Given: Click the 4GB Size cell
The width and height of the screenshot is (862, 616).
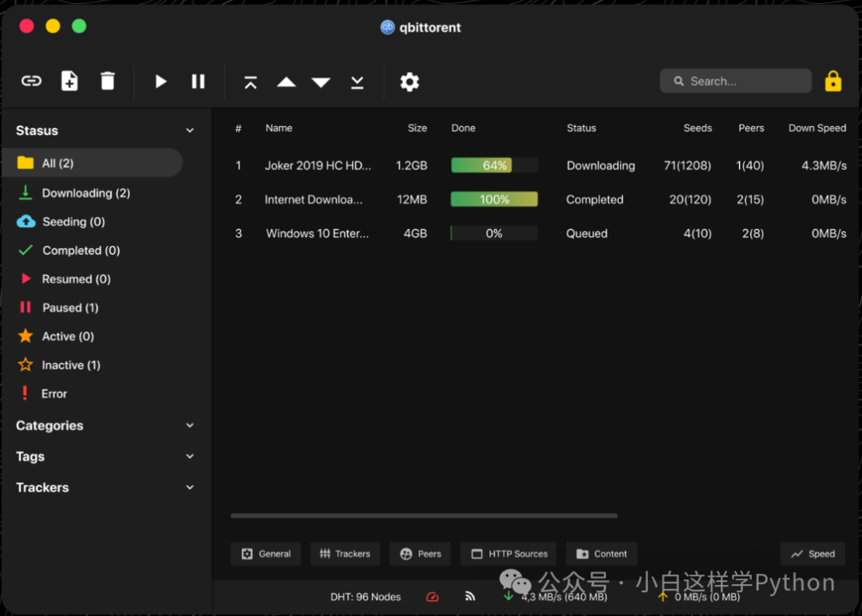Looking at the screenshot, I should (x=415, y=234).
